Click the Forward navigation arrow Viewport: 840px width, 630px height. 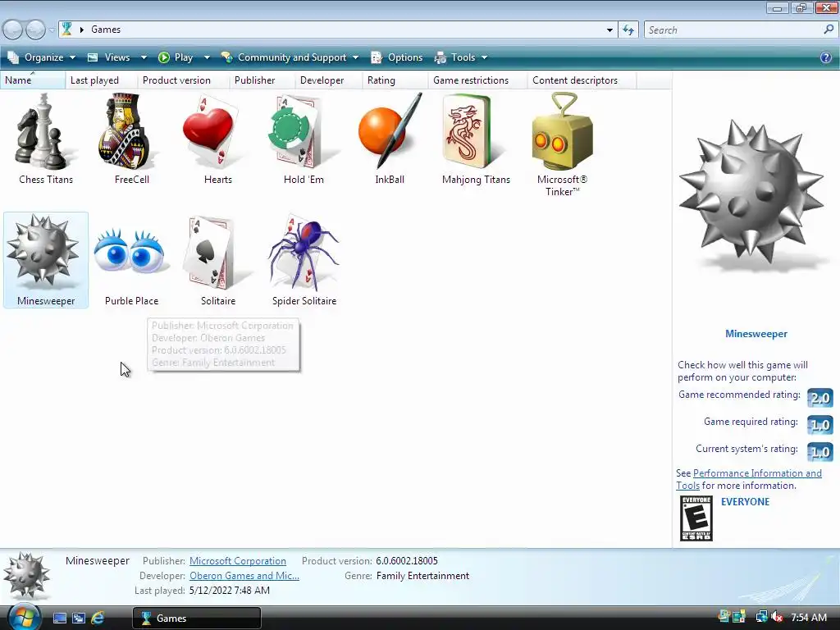click(x=35, y=30)
